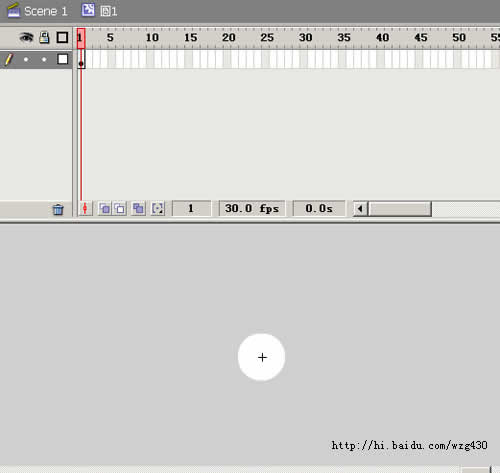Delete layer with the trash can icon
Image resolution: width=500 pixels, height=473 pixels.
58,209
